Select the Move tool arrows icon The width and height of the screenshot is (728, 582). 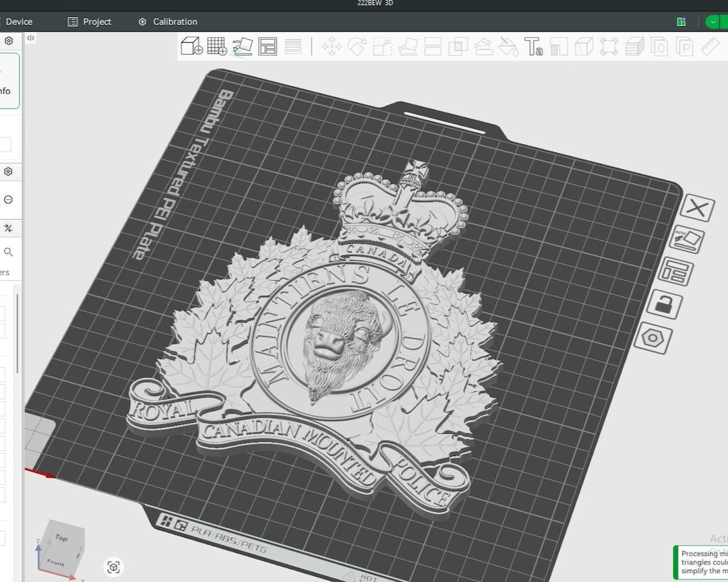click(332, 47)
